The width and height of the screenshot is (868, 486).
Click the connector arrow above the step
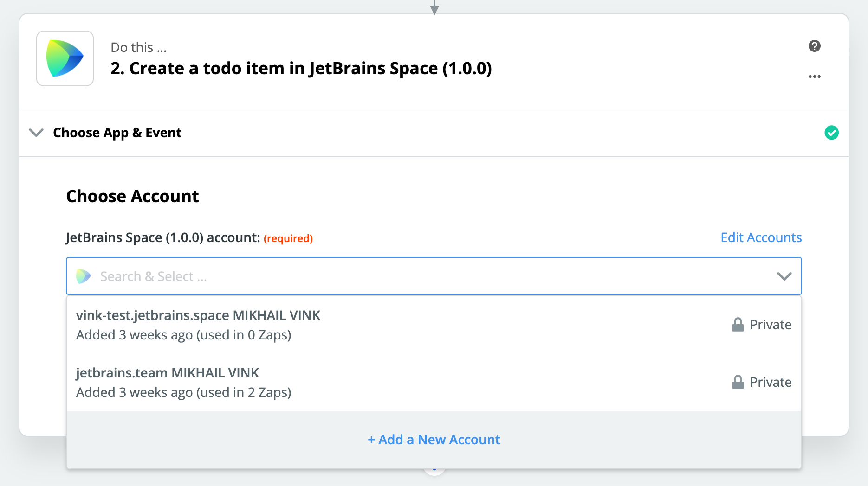pos(434,7)
